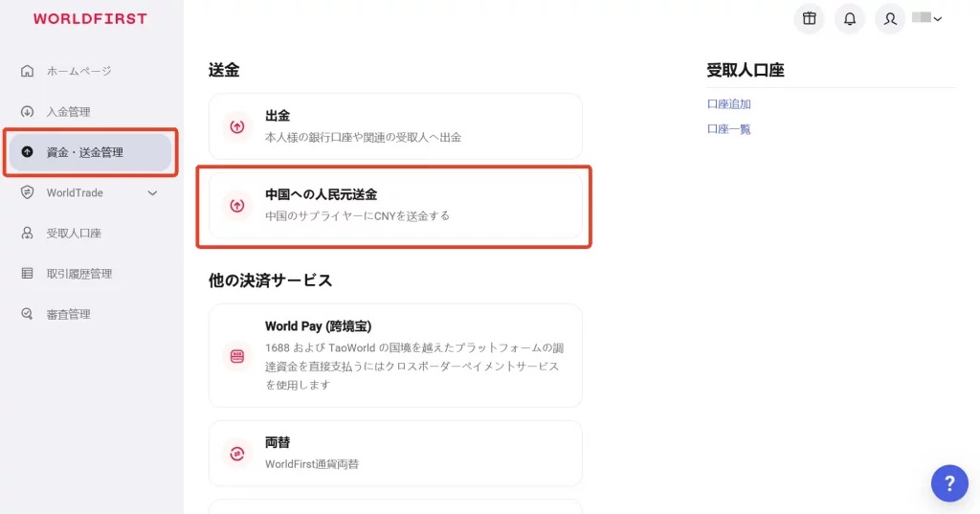Click the upload arrow icon beside 資金・送金管理

(27, 152)
